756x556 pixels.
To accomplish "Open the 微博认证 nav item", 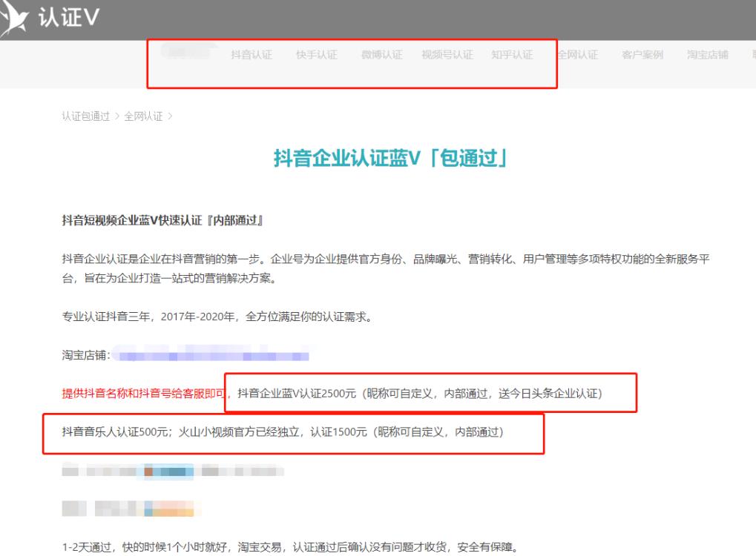I will coord(382,54).
